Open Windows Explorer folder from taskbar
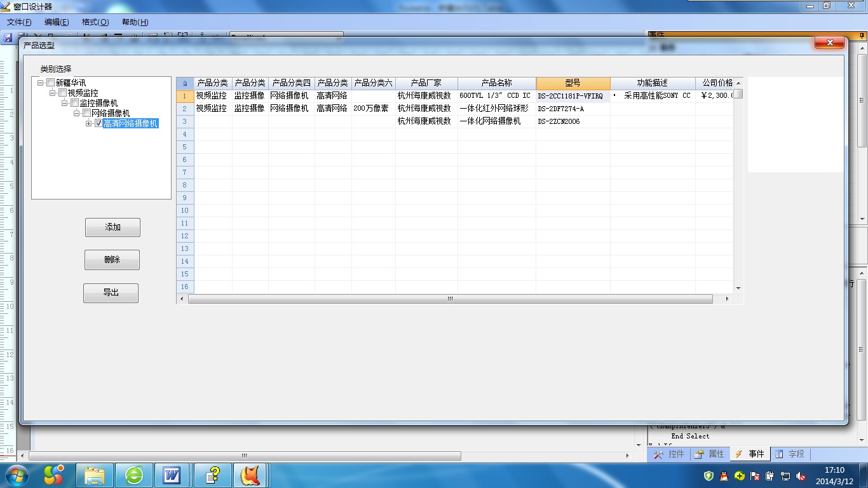 click(95, 475)
